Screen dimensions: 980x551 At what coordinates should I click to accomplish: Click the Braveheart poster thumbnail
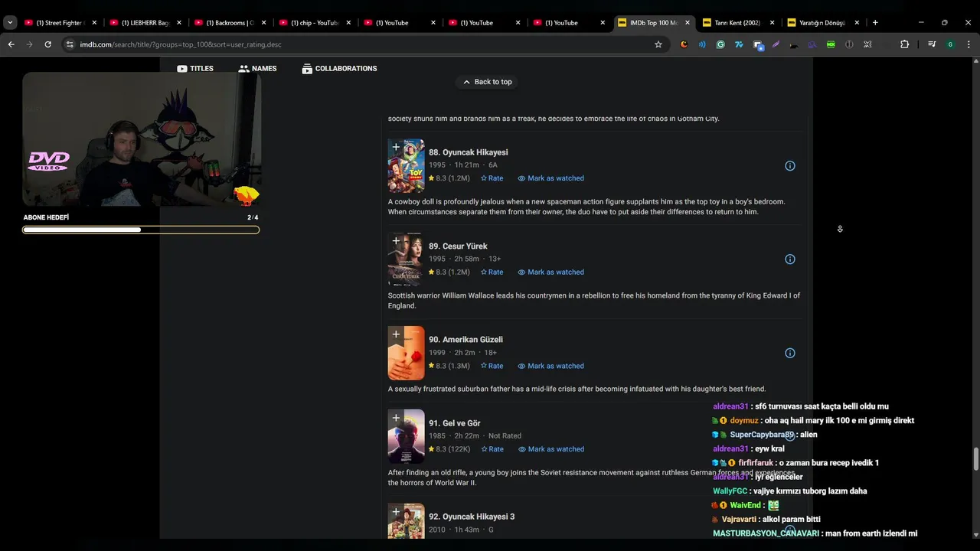(x=407, y=259)
